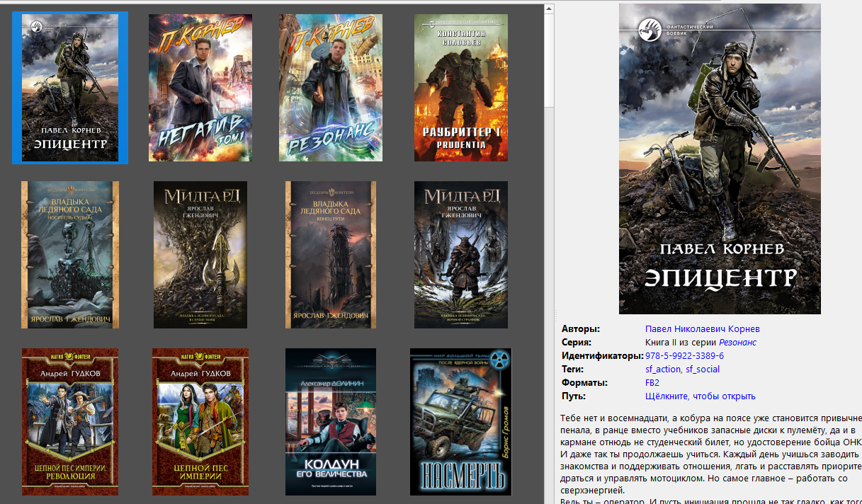Select Мидгард cover with the tree
This screenshot has width=862, height=504.
[200, 255]
